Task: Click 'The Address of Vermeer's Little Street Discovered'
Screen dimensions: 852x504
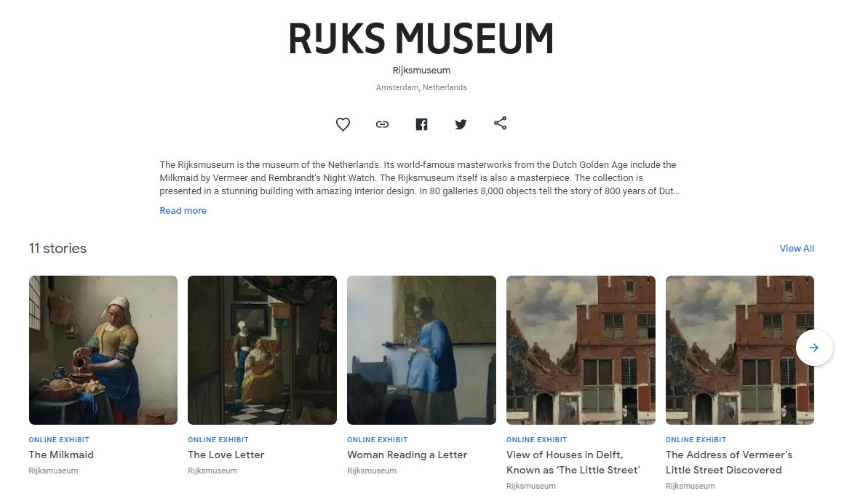Action: point(729,462)
